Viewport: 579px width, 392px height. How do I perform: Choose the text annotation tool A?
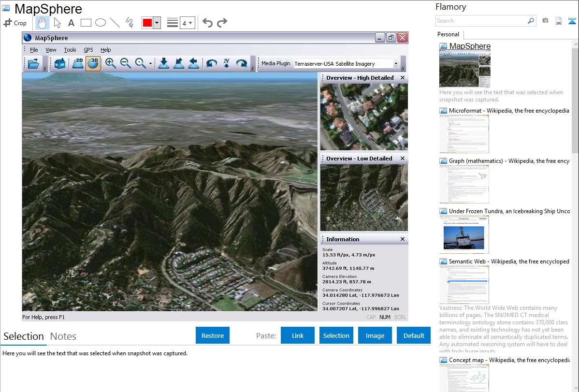(x=71, y=23)
